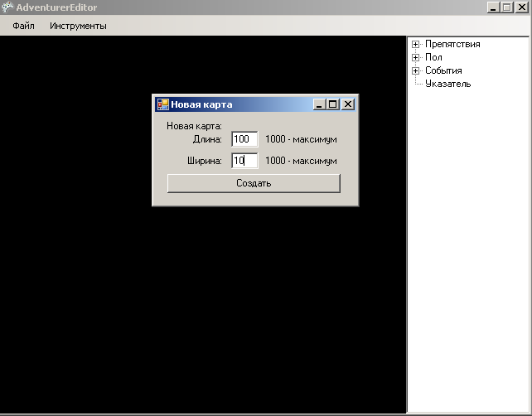Minimize the AdventurerEditor window
Screen dimensions: 532x416
tap(493, 7)
